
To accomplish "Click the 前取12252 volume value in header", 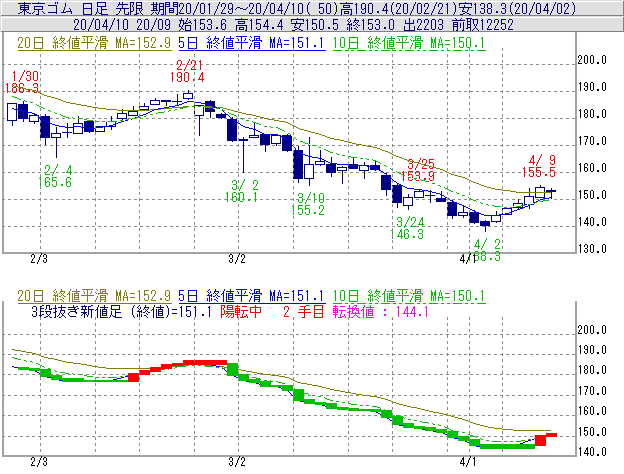I will coord(483,25).
